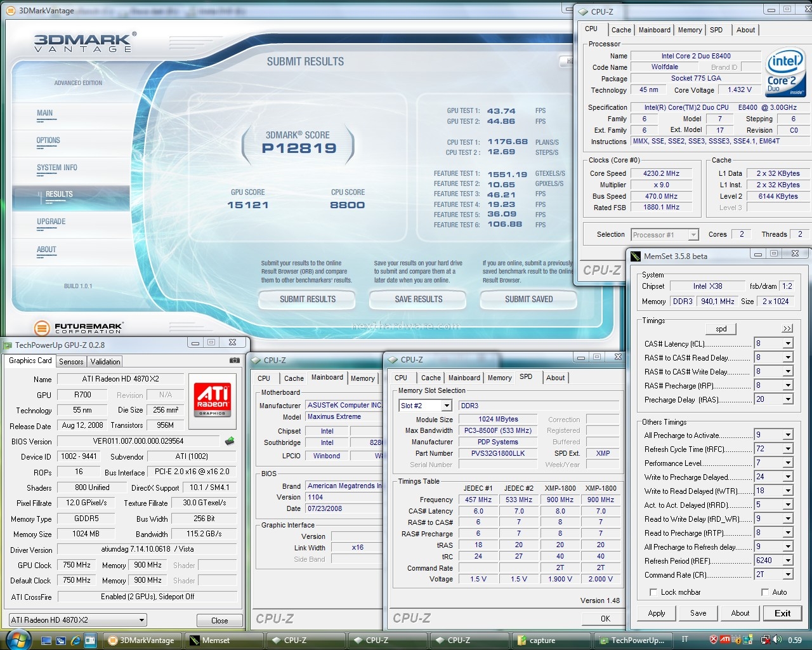Click the MemSet title bar icon
The height and width of the screenshot is (650, 812).
pos(635,256)
